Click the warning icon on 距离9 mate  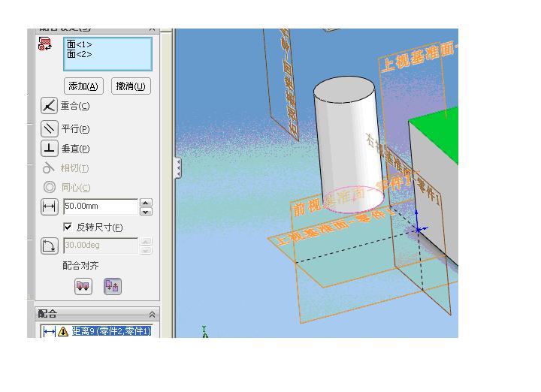(x=63, y=331)
